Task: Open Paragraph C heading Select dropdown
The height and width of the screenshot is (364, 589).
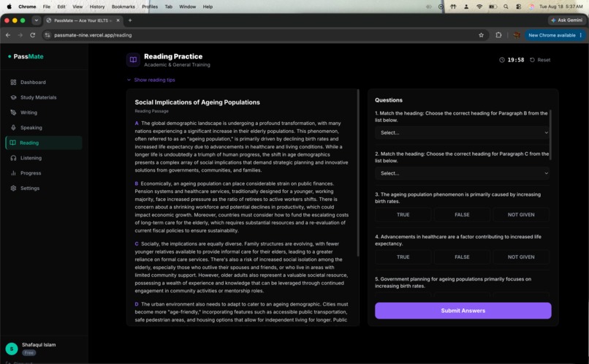Action: 462,173
